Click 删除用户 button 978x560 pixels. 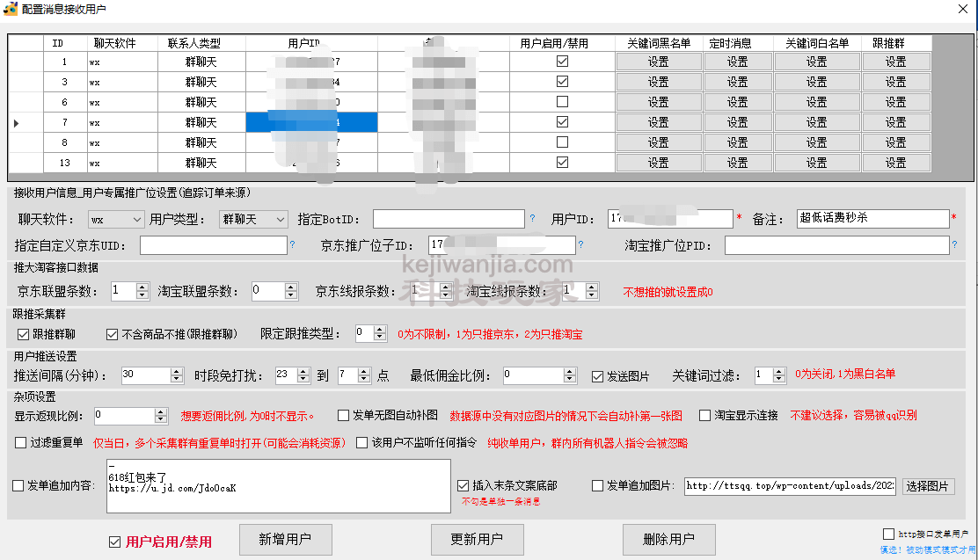(x=668, y=540)
